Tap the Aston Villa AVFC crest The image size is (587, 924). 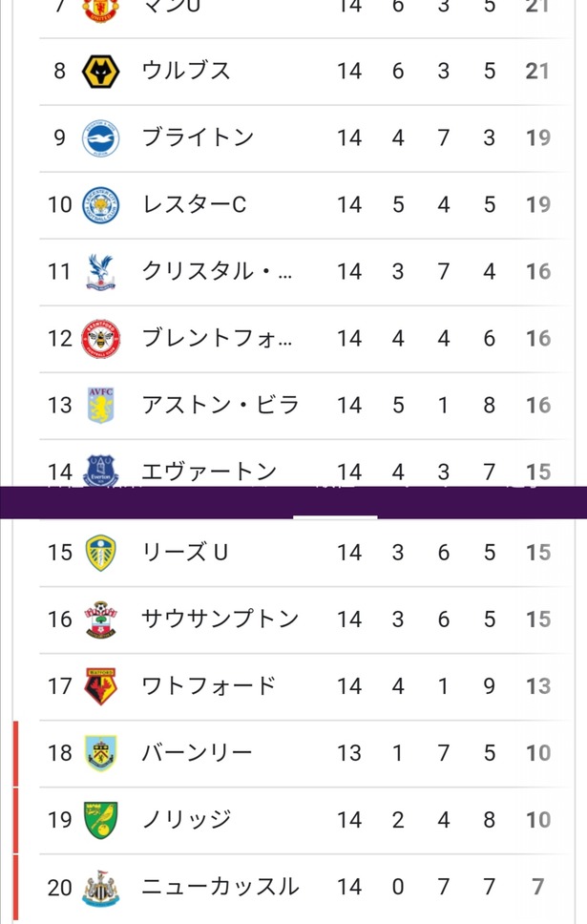[x=101, y=406]
